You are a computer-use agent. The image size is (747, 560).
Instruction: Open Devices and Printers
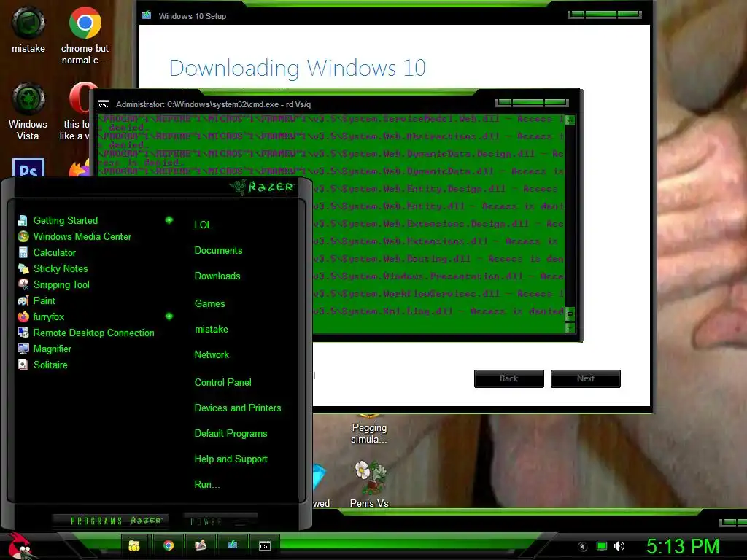click(238, 408)
